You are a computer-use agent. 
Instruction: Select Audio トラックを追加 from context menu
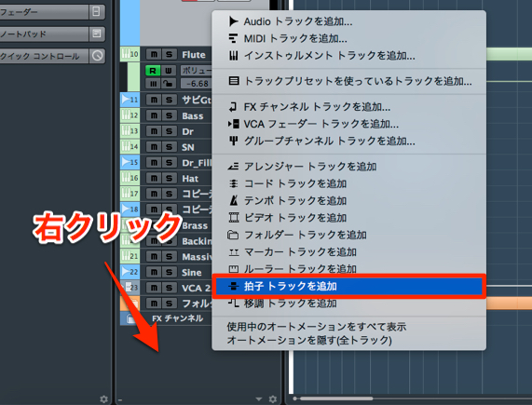coord(348,21)
